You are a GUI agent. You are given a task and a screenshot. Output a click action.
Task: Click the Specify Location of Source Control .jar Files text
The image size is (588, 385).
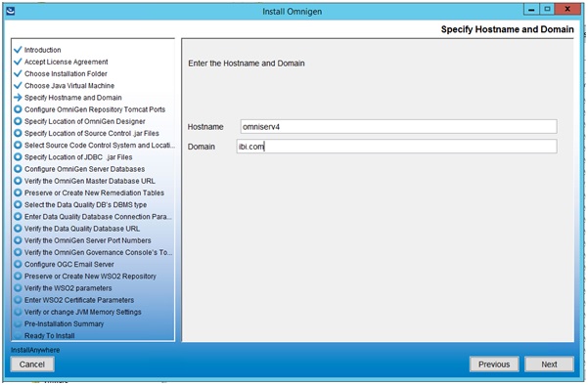pos(92,133)
